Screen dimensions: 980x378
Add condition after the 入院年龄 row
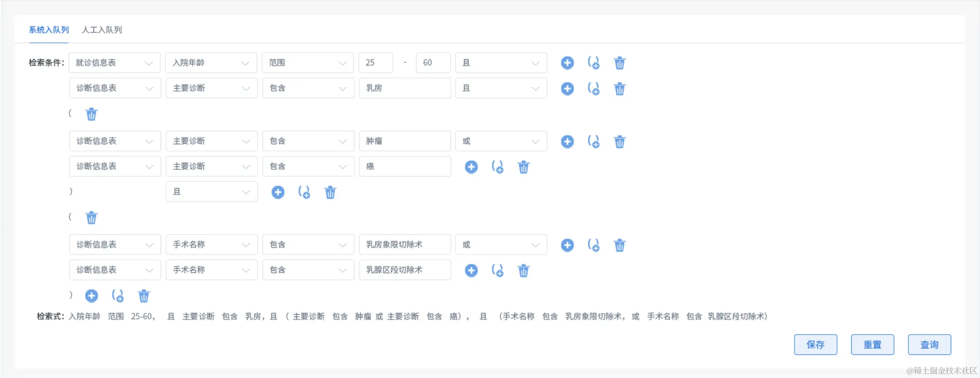[x=567, y=63]
